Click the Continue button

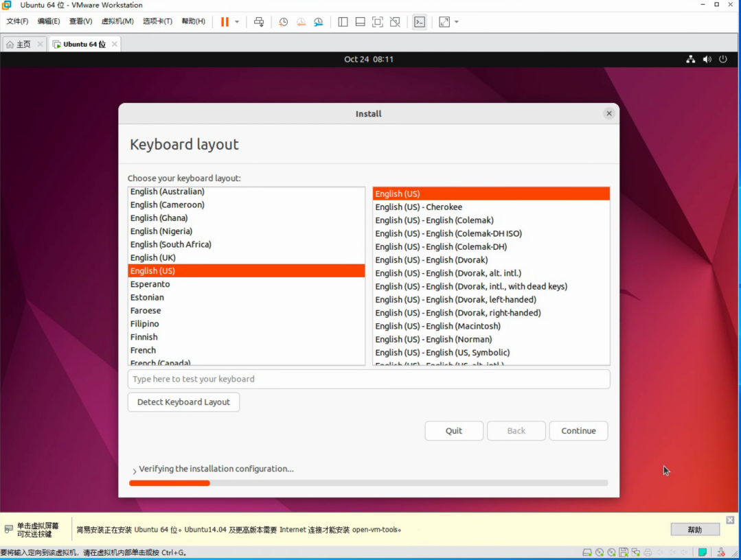(578, 430)
